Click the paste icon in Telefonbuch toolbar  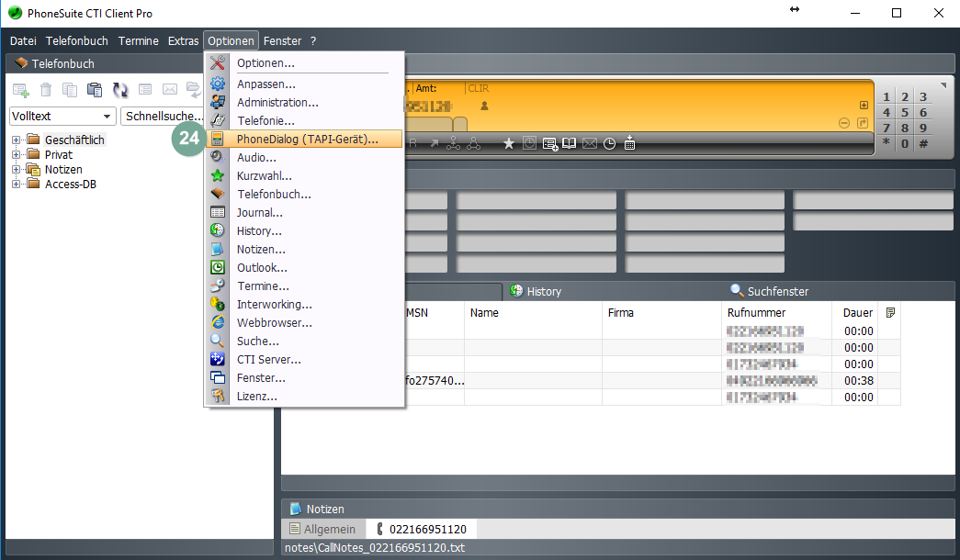coord(95,90)
